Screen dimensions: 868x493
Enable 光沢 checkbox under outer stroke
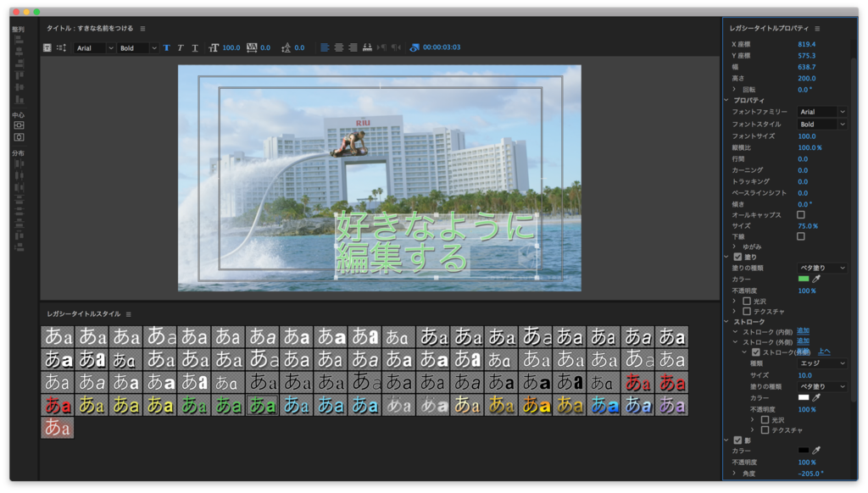[765, 420]
